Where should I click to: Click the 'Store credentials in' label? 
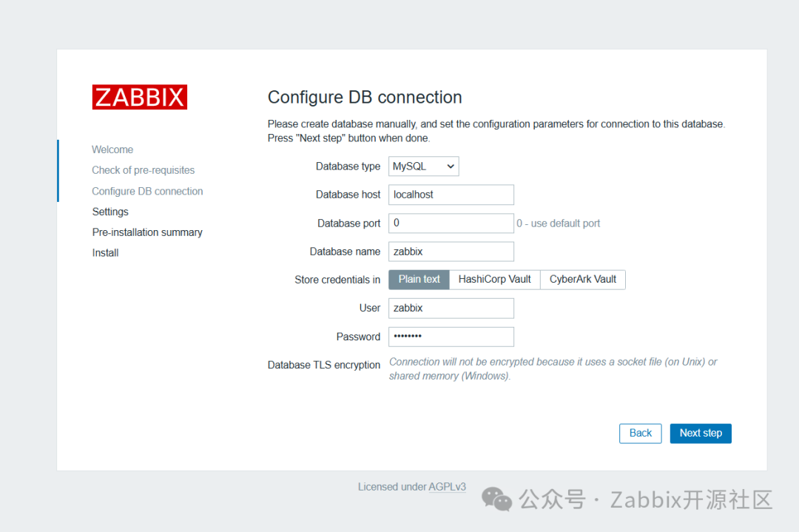click(x=337, y=280)
